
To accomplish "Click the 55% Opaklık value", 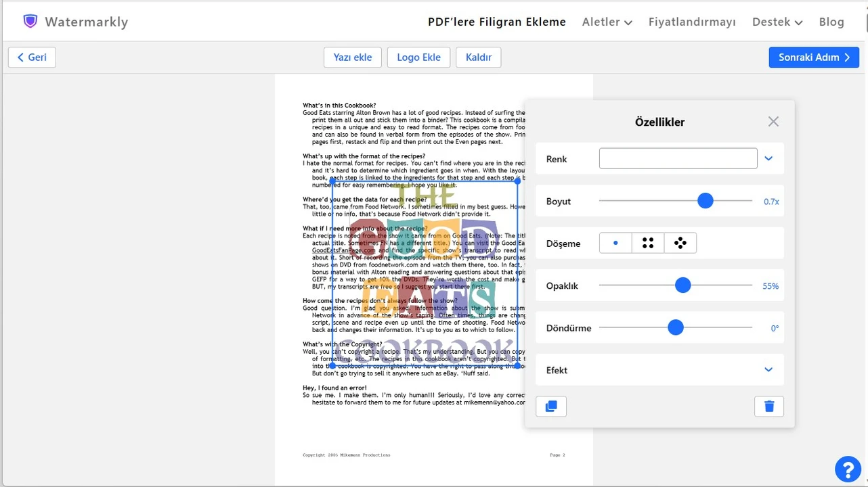I will coord(771,286).
